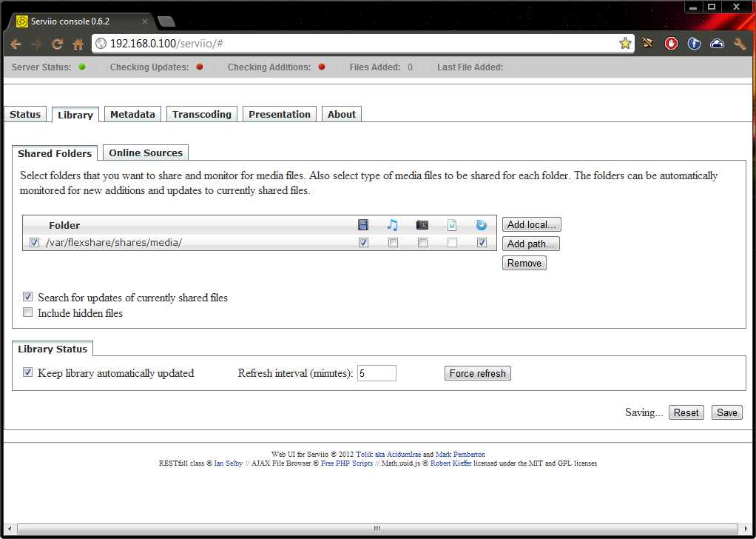Click the camera photo column icon
756x539 pixels.
pyautogui.click(x=422, y=225)
